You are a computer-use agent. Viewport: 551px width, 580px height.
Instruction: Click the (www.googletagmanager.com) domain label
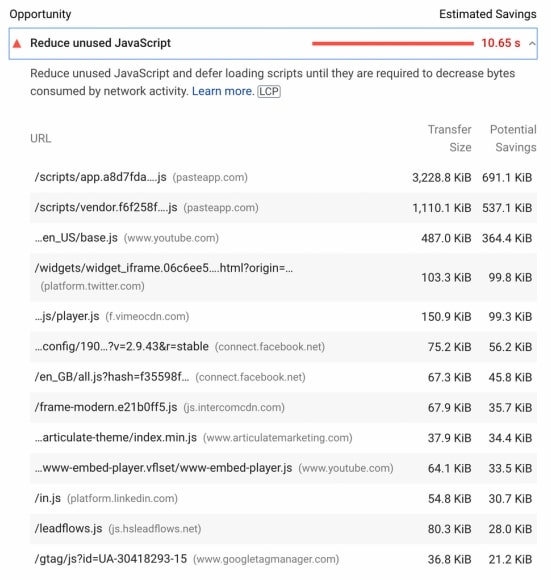click(x=266, y=559)
